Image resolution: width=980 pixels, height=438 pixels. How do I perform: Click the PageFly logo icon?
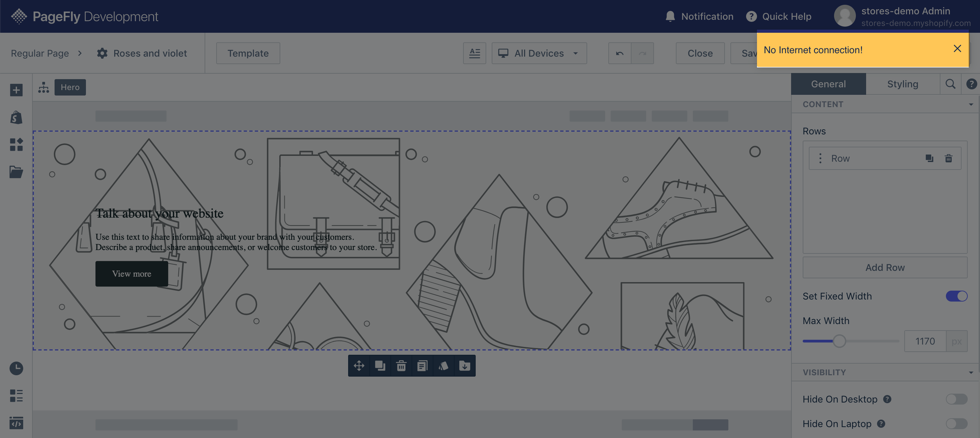pyautogui.click(x=19, y=16)
